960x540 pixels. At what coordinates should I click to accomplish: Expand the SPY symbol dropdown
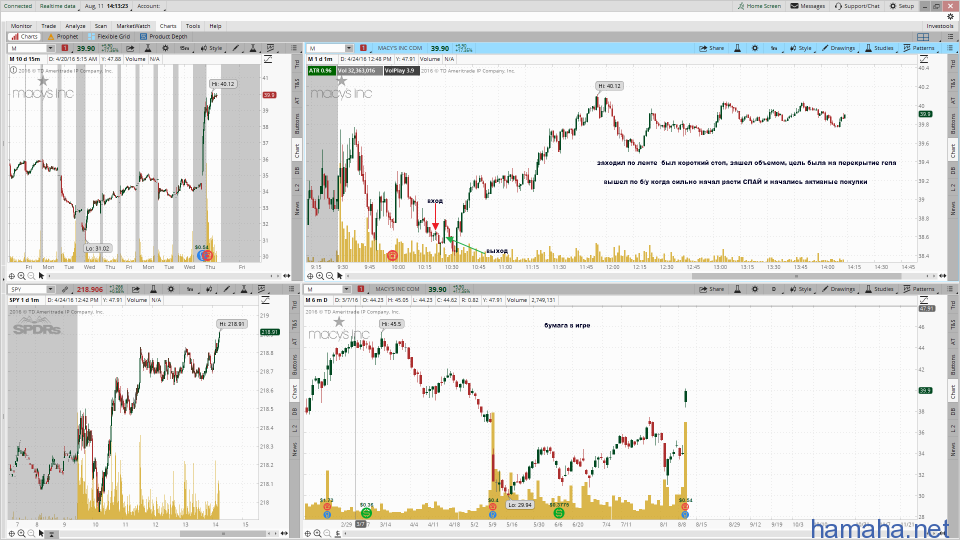pyautogui.click(x=50, y=289)
